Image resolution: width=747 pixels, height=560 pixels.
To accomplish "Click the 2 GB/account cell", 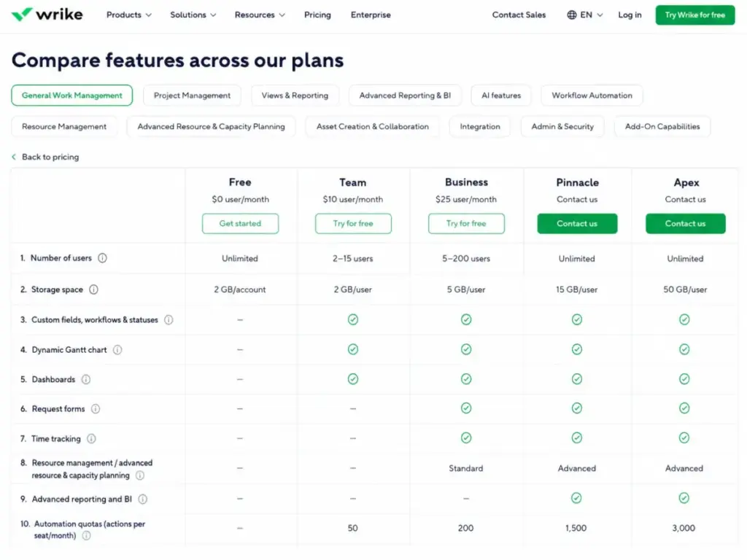I will [240, 289].
